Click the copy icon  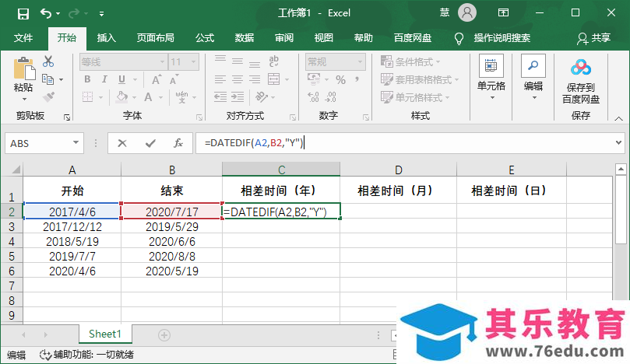click(48, 79)
